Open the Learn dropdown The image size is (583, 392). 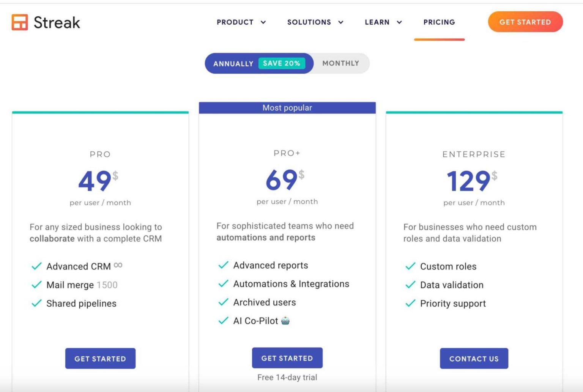[383, 22]
